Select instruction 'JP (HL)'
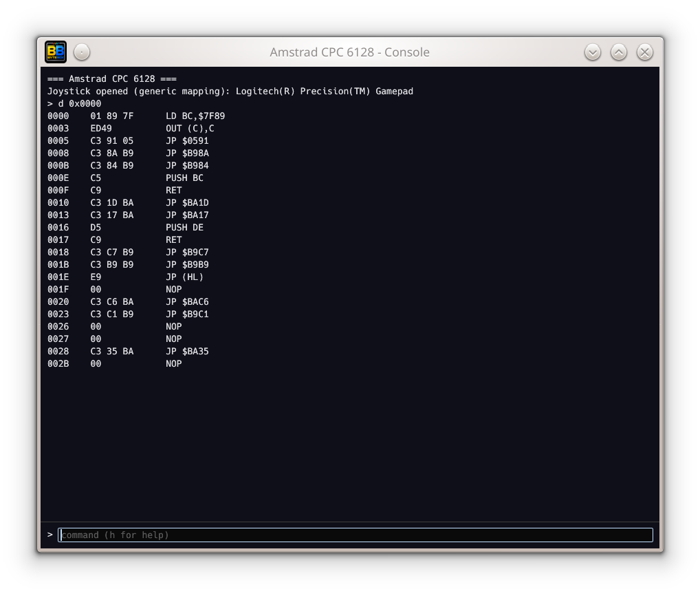 coord(185,277)
